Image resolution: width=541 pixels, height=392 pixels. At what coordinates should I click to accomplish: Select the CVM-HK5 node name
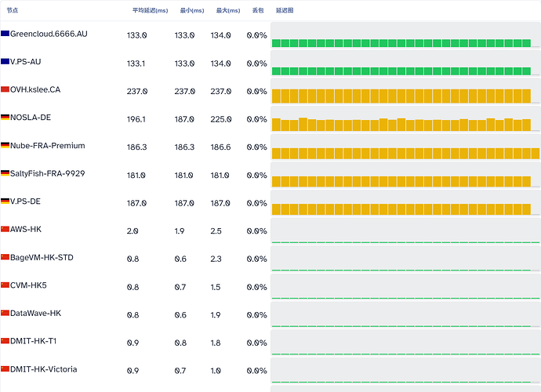(28, 285)
